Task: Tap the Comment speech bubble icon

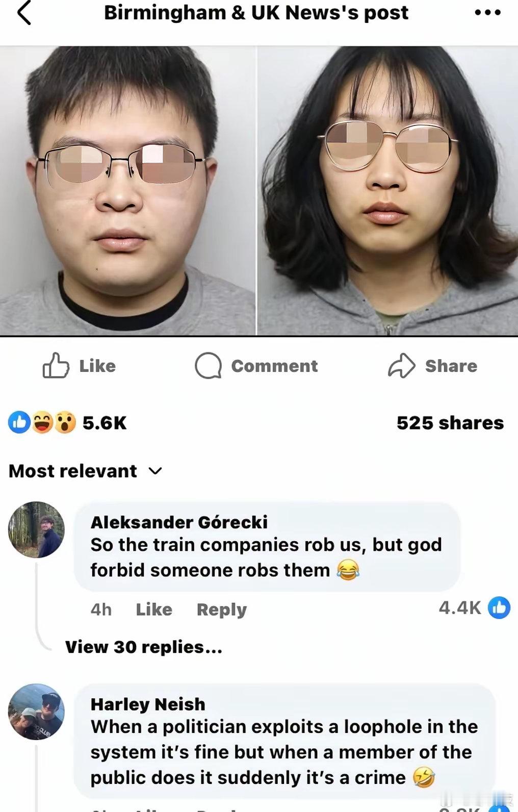Action: tap(208, 366)
